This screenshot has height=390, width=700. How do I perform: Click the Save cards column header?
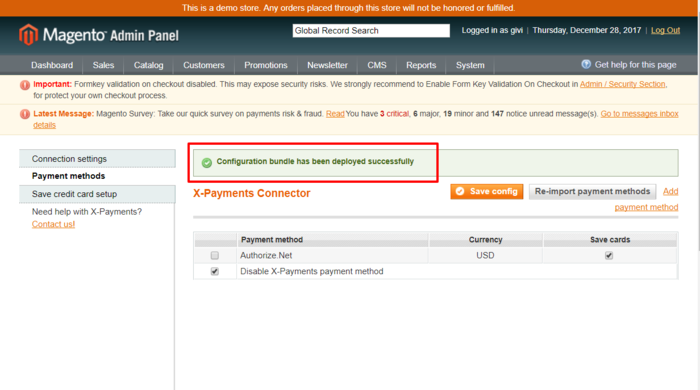610,240
